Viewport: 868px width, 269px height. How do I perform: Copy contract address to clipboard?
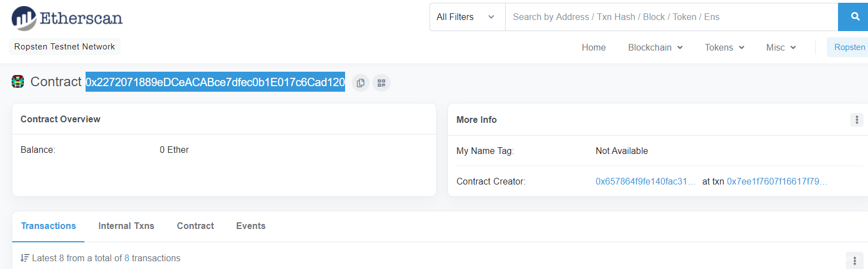(360, 83)
